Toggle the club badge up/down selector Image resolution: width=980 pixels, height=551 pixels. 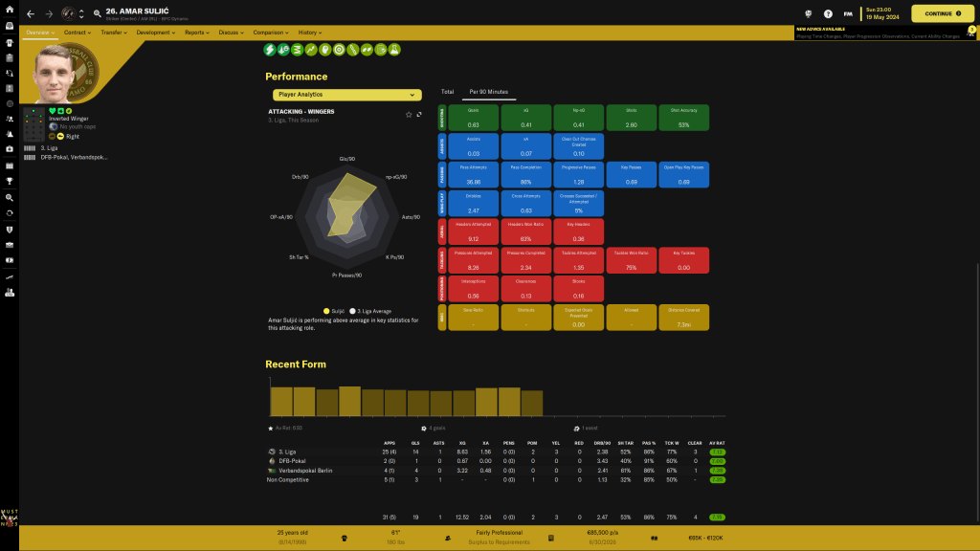coord(81,14)
